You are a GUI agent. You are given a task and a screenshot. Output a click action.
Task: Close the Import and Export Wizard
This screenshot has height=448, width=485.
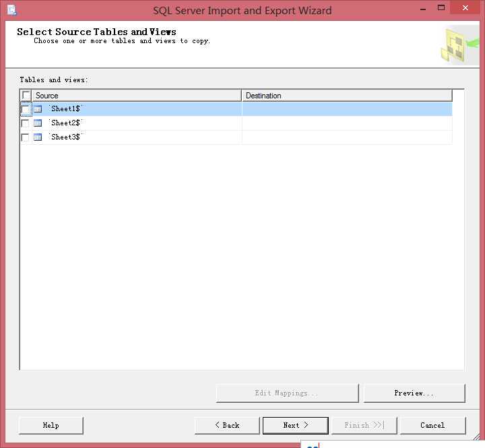coord(465,8)
